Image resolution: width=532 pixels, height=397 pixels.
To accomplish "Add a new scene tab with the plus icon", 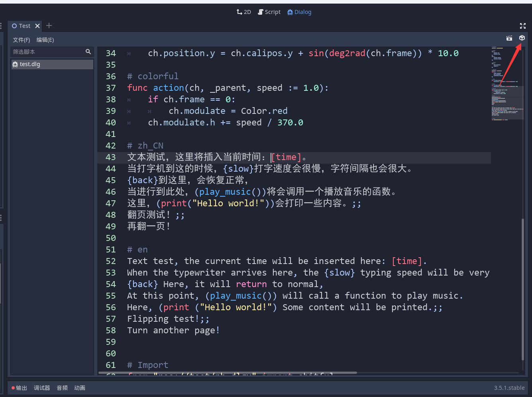I will click(49, 26).
